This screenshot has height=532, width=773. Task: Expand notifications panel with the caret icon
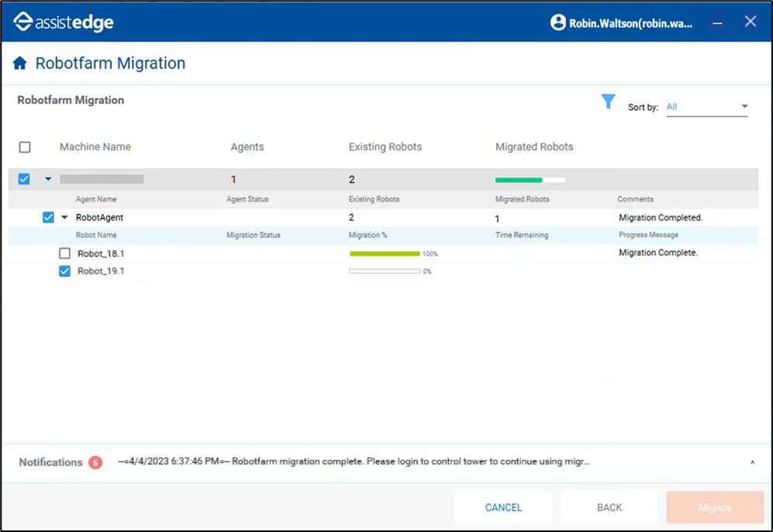pyautogui.click(x=751, y=462)
